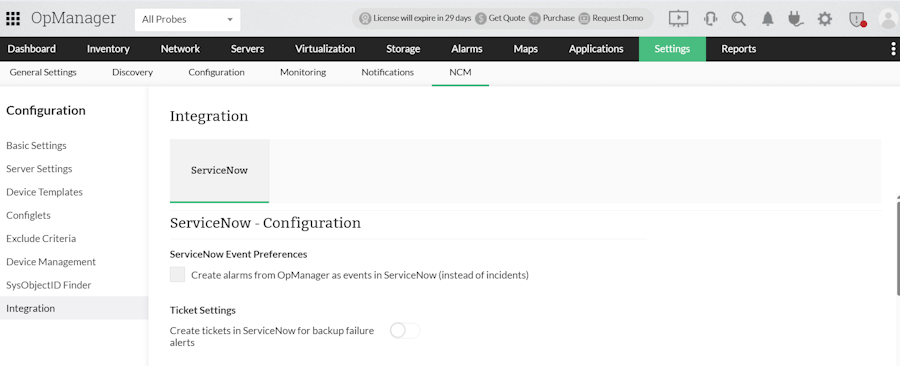Click the Get Quote link
Screen dimensions: 900x366
[x=507, y=18]
